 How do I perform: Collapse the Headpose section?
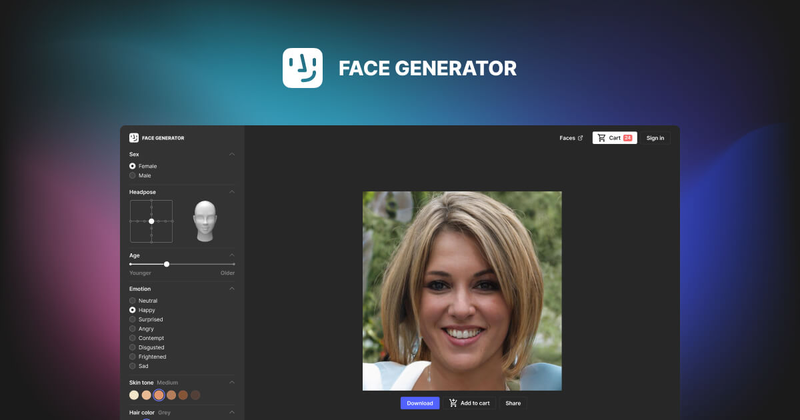(232, 191)
